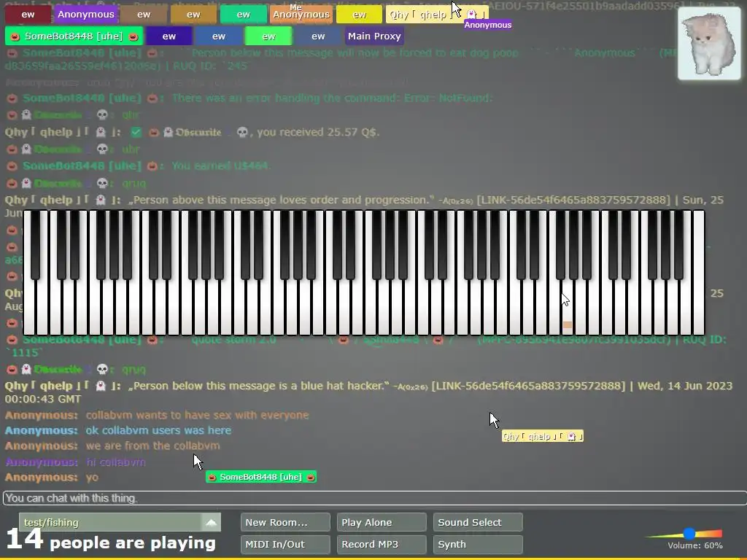This screenshot has height=560, width=747.
Task: Click the ghost icon in the top Qhy tag
Action: point(471,15)
